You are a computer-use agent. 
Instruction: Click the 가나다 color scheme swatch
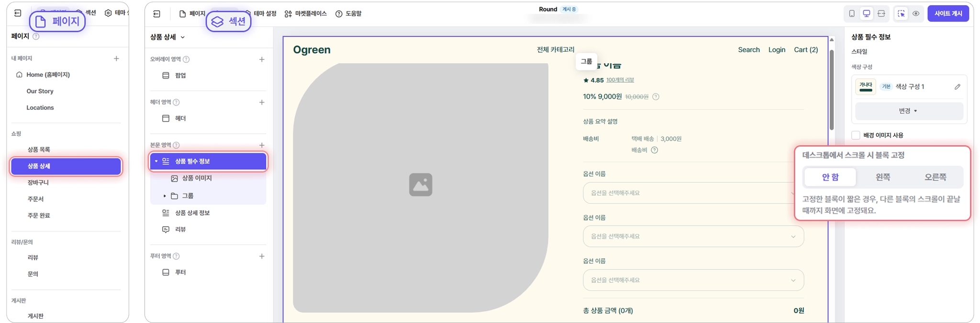pyautogui.click(x=866, y=87)
